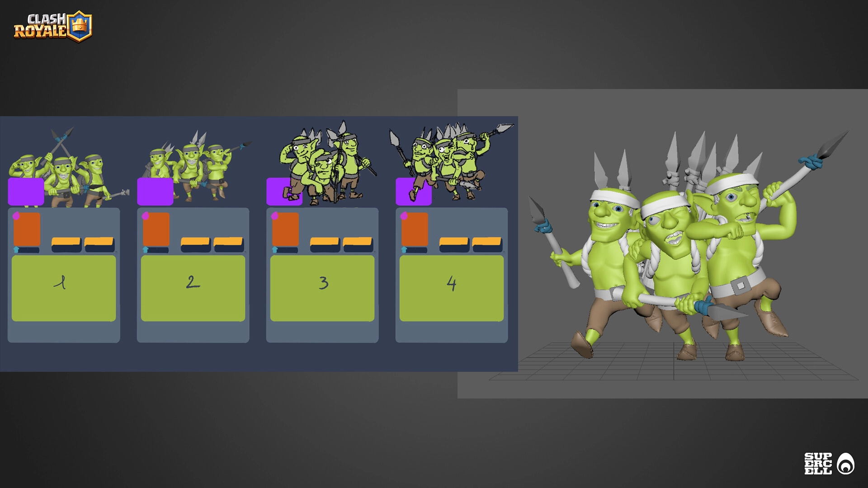868x488 pixels.
Task: Click the orange rectangle on card 3
Action: 286,230
